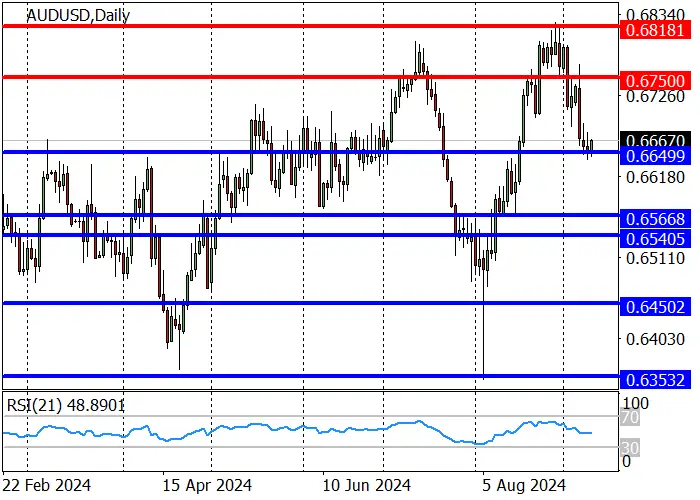
Task: Click the AUDUSD,Daily chart title
Action: pyautogui.click(x=79, y=16)
